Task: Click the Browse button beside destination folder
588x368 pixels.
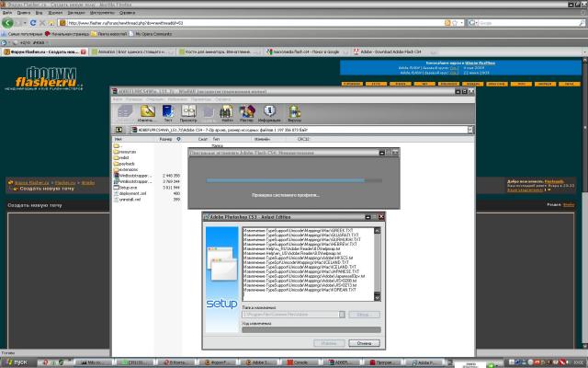Action: tap(364, 315)
